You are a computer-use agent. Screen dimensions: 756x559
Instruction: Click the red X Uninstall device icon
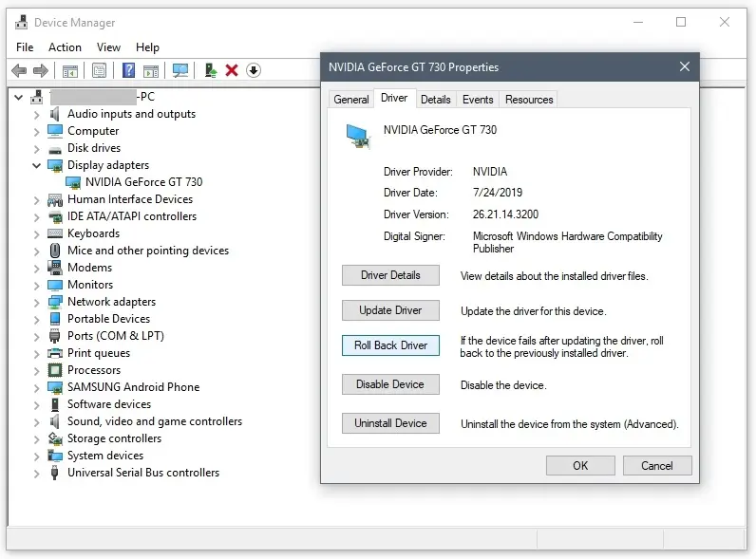(232, 70)
